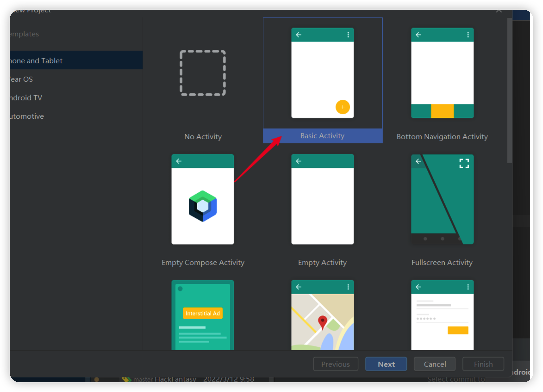The width and height of the screenshot is (543, 392).
Task: Select the Google Maps activity template
Action: [x=322, y=315]
